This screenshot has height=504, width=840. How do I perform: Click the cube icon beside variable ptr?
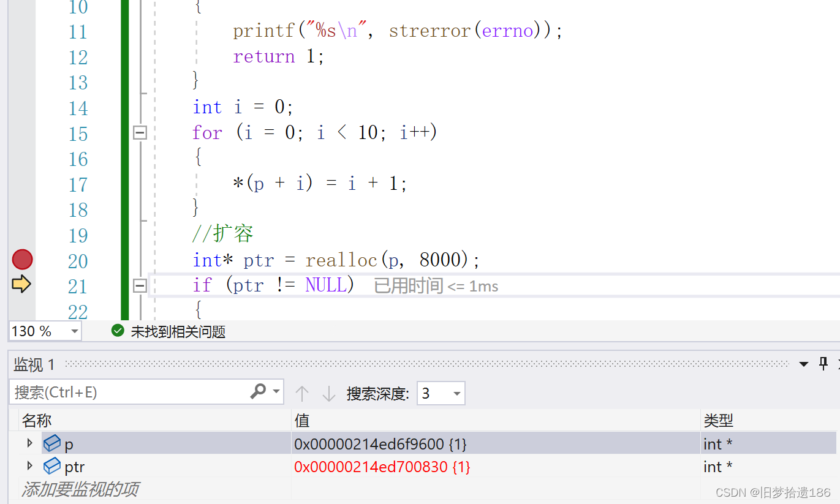coord(51,467)
